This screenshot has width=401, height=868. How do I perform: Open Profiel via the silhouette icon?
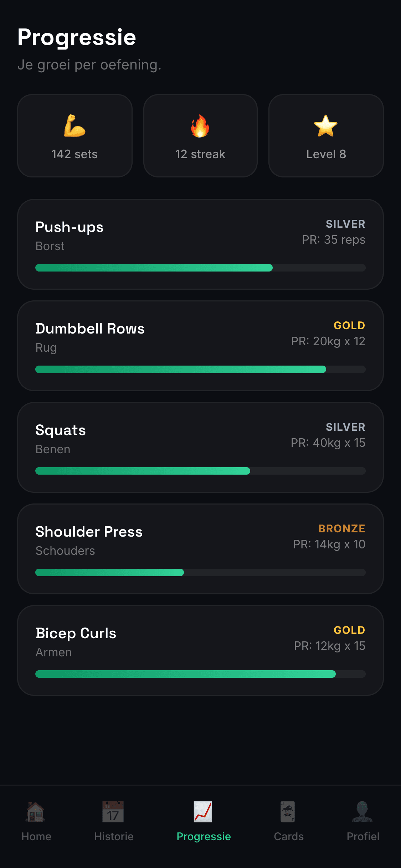[x=362, y=812]
